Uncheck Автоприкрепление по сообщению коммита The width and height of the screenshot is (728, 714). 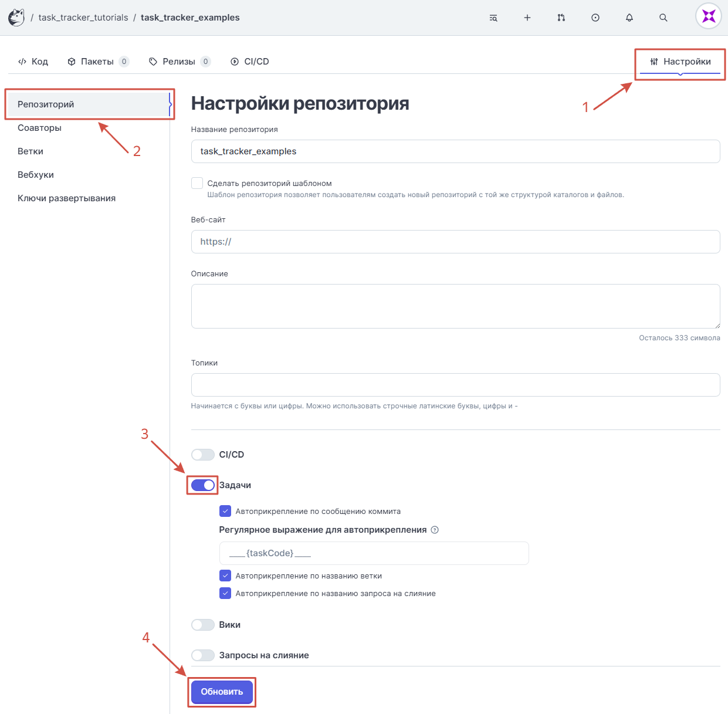(x=225, y=511)
